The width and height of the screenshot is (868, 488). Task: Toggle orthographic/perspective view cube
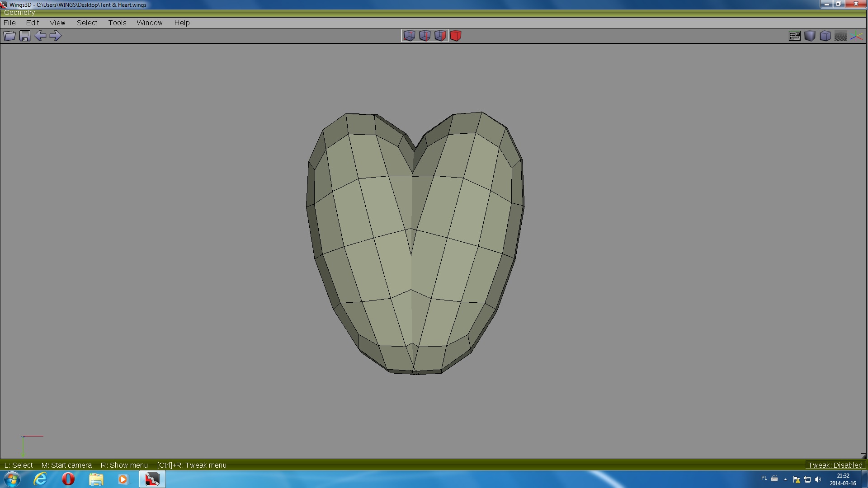coord(825,36)
